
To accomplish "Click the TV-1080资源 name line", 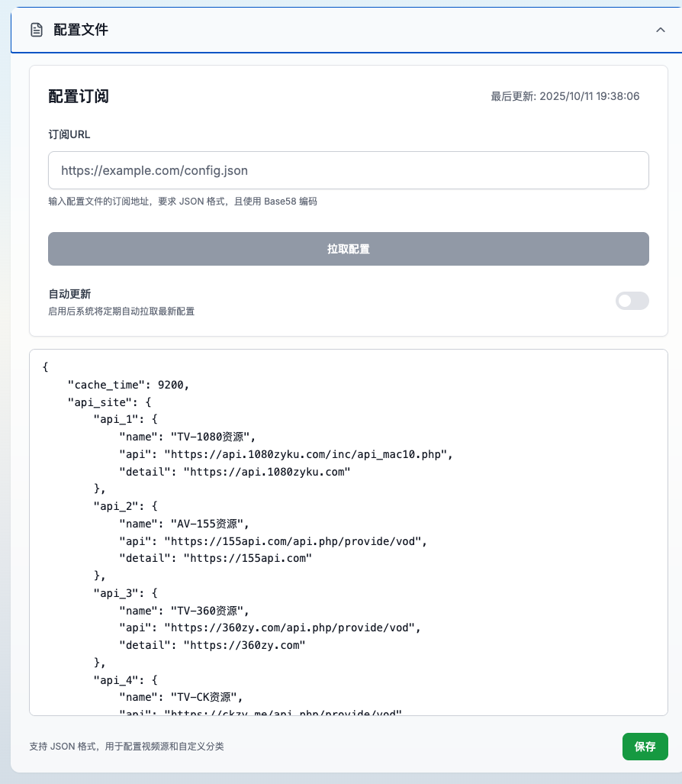I will (x=187, y=437).
